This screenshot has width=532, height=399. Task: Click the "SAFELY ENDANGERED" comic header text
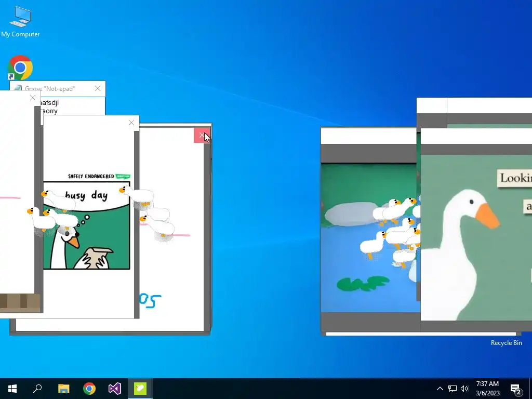91,176
